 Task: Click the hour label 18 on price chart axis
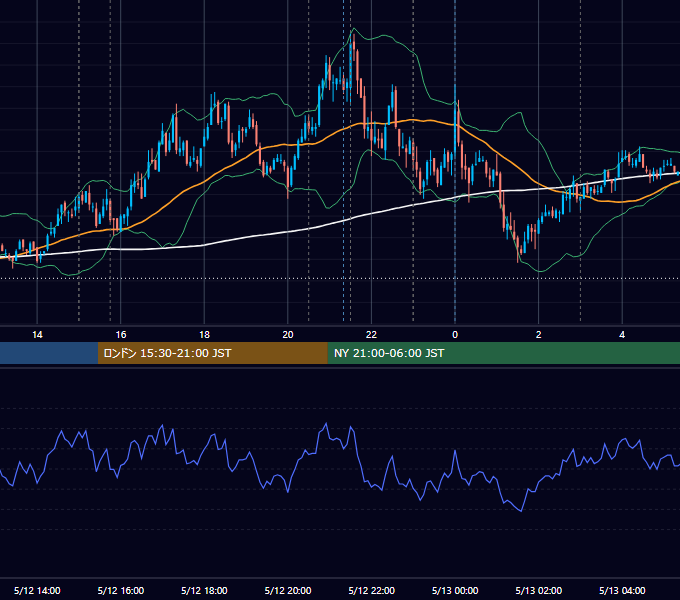tap(204, 335)
